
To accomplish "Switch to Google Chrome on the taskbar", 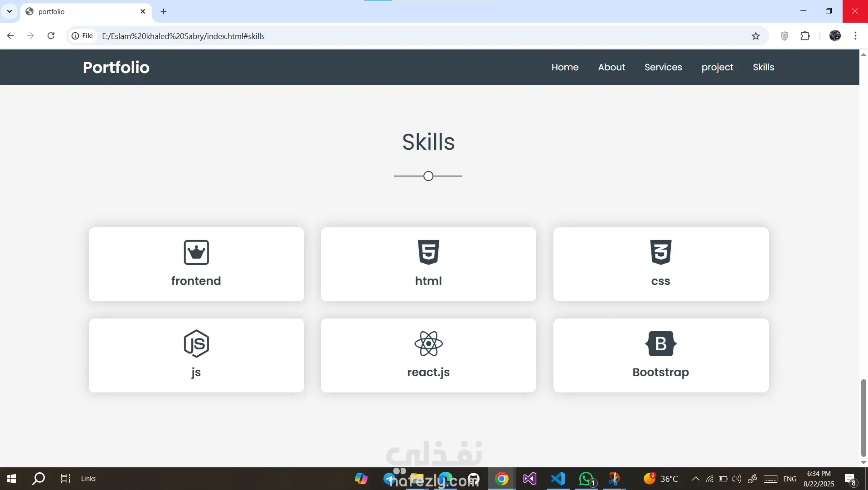I will (501, 479).
